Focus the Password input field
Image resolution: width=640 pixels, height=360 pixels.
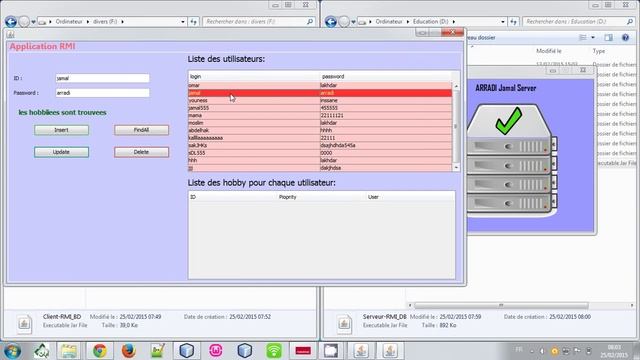click(102, 93)
